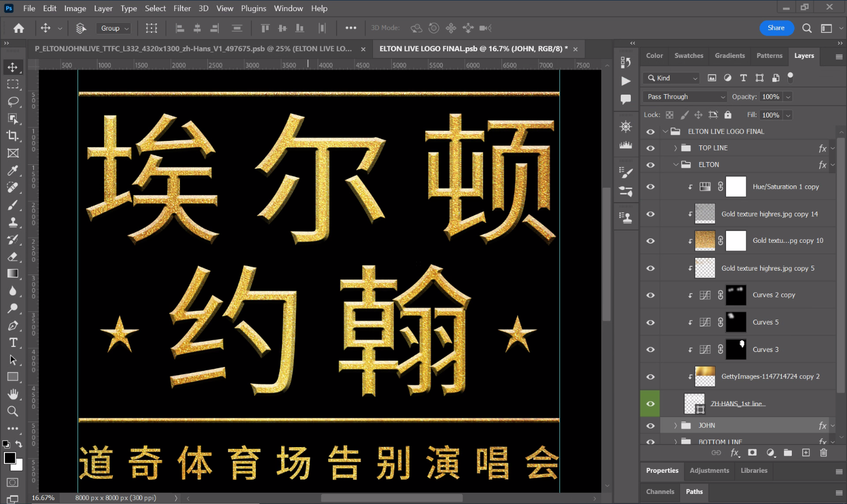This screenshot has width=847, height=504.
Task: Open the Gradients tab
Action: pyautogui.click(x=730, y=56)
